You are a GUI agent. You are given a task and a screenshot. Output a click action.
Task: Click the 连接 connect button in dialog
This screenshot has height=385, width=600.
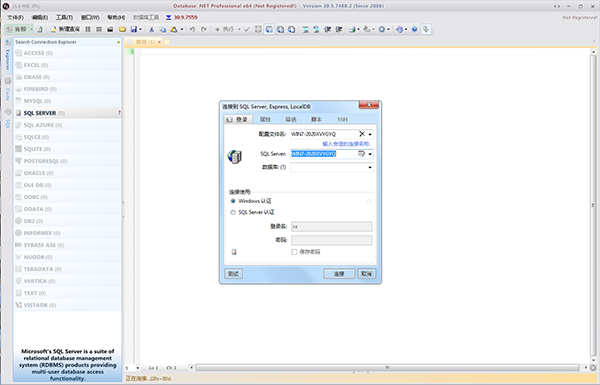tap(339, 274)
